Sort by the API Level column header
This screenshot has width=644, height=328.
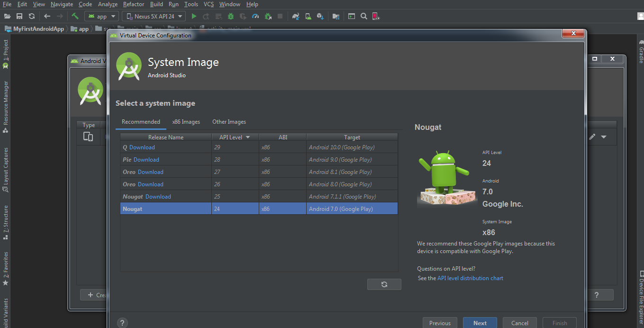pyautogui.click(x=235, y=137)
